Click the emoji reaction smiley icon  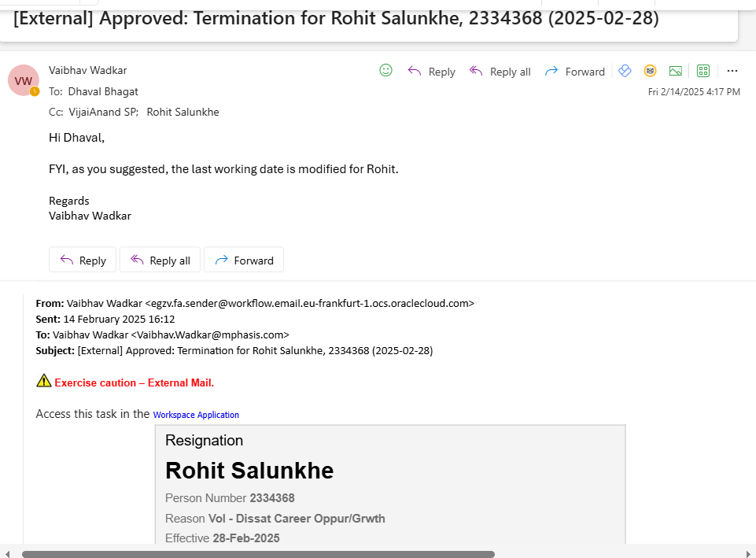pos(385,70)
